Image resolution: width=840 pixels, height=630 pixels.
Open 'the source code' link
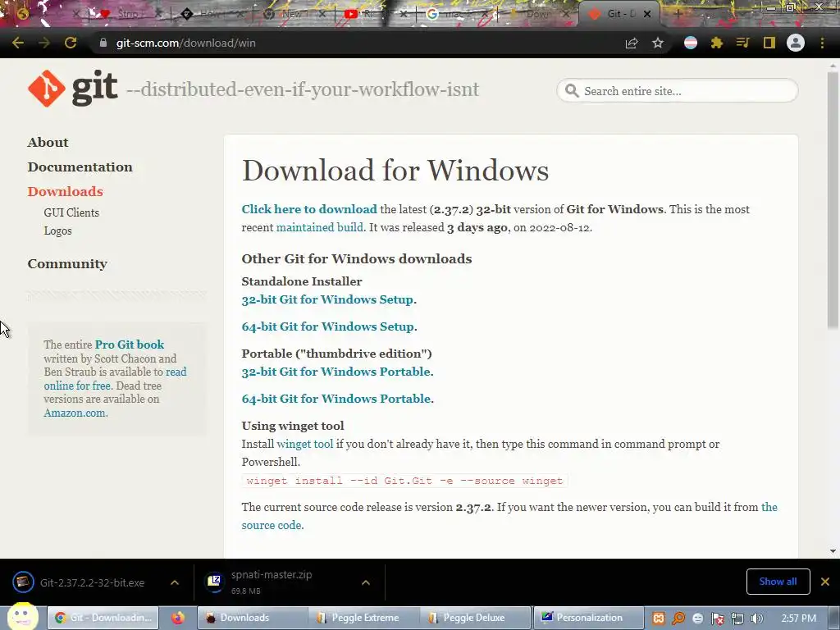tap(509, 516)
